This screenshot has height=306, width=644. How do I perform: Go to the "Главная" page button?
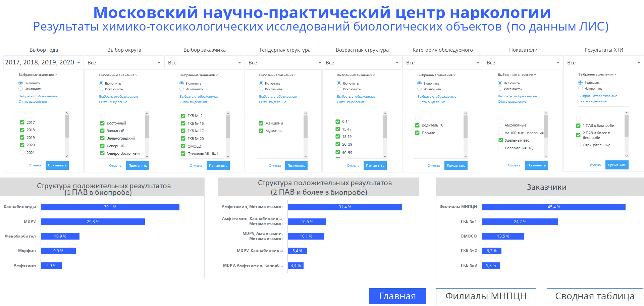397,296
